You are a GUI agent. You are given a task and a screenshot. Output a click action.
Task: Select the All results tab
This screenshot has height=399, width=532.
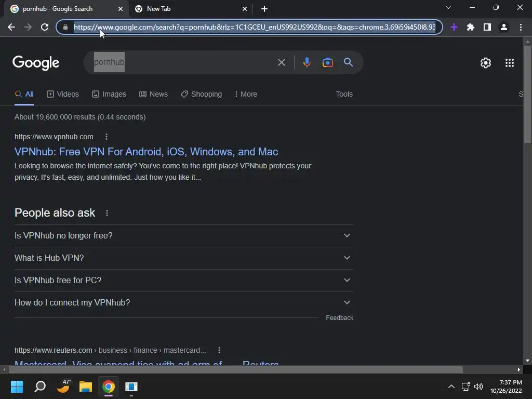coord(24,95)
